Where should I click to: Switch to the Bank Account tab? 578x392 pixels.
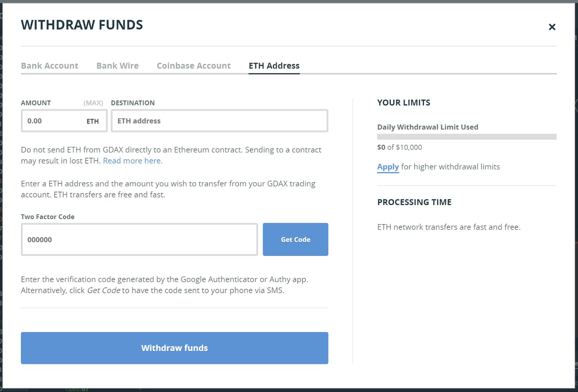[x=49, y=66]
